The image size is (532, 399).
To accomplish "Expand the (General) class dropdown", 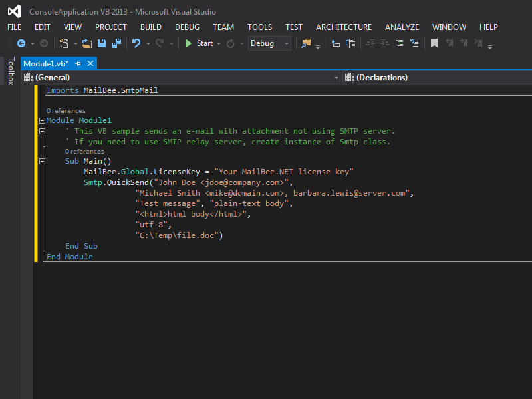I will [x=336, y=78].
